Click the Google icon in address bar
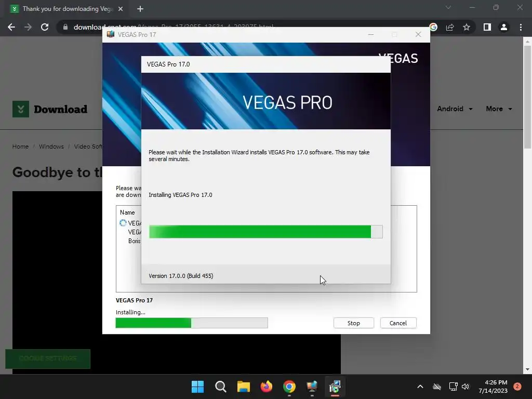The width and height of the screenshot is (532, 399). [x=433, y=27]
